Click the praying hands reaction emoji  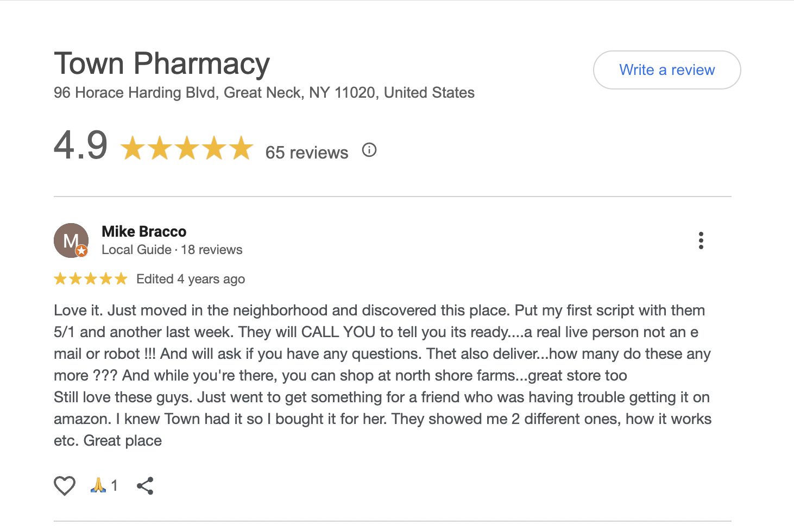pos(98,485)
